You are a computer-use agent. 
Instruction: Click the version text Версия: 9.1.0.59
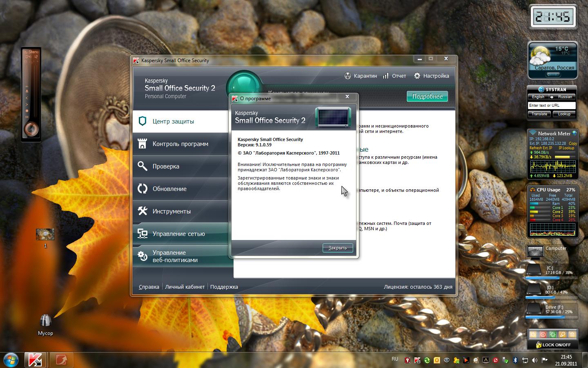(x=254, y=145)
